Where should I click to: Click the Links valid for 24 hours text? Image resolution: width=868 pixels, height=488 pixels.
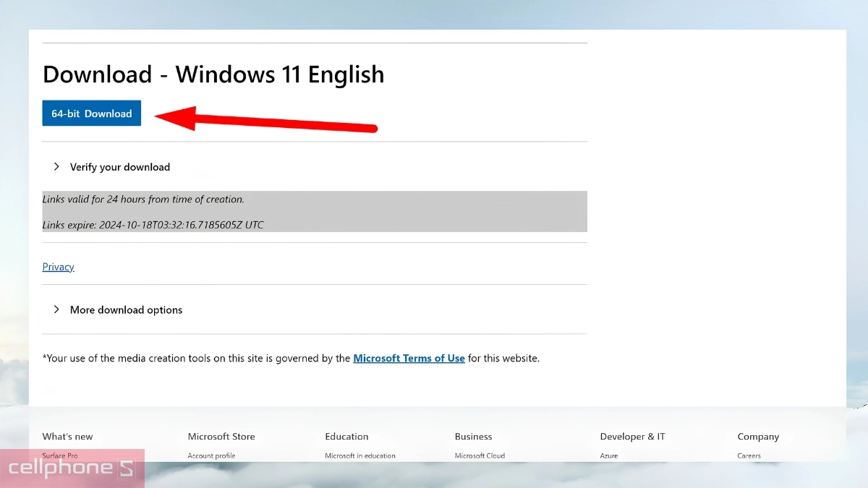[143, 199]
